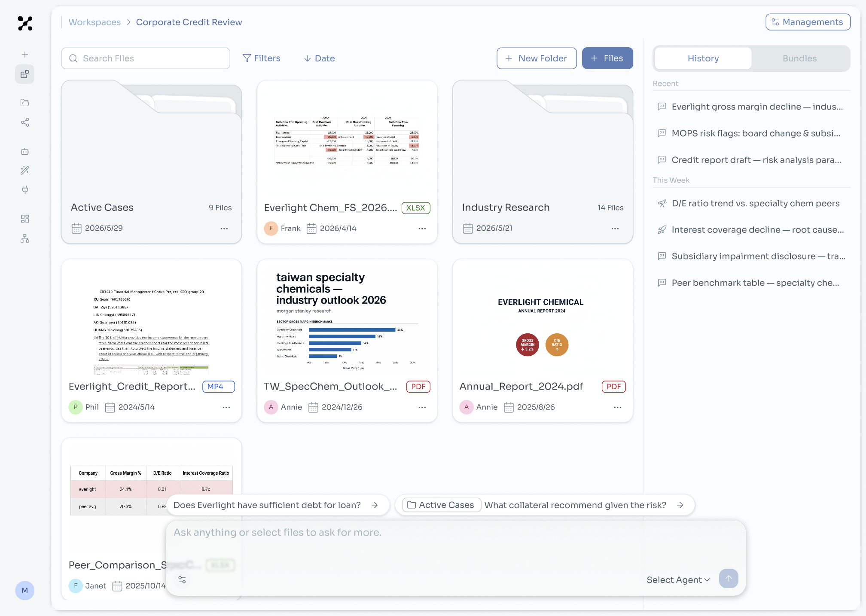Open 'Everlight gross margin decline' history entry
Viewport: 866px width, 616px height.
pos(751,107)
